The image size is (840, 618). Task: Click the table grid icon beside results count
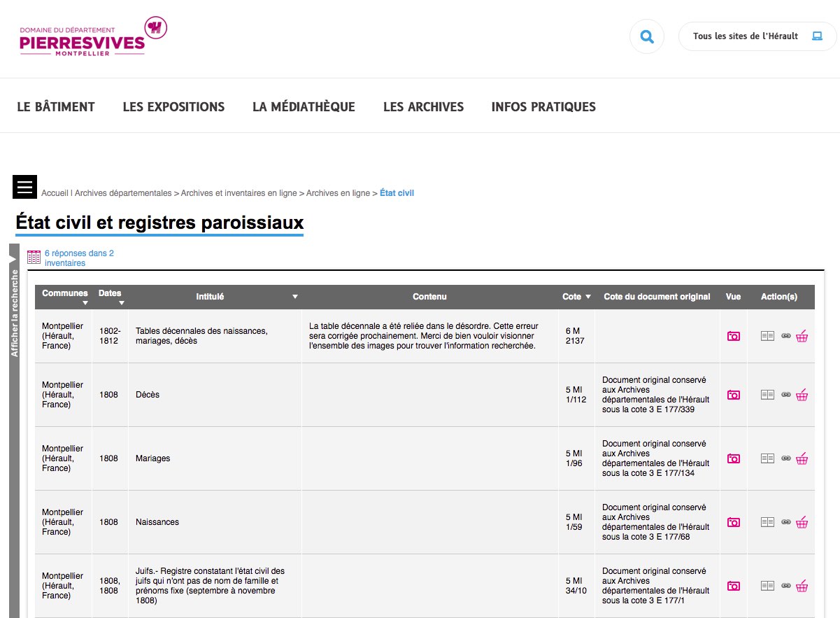point(34,258)
